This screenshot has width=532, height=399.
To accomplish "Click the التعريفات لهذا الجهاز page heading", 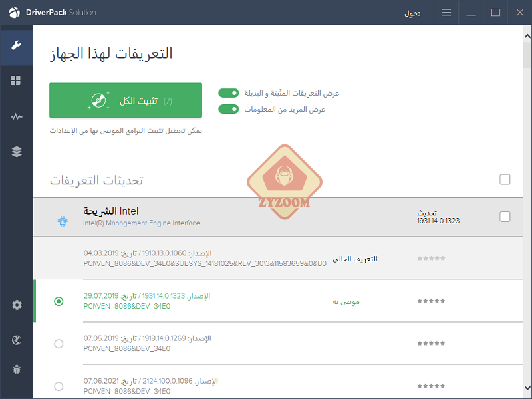I will [x=111, y=54].
